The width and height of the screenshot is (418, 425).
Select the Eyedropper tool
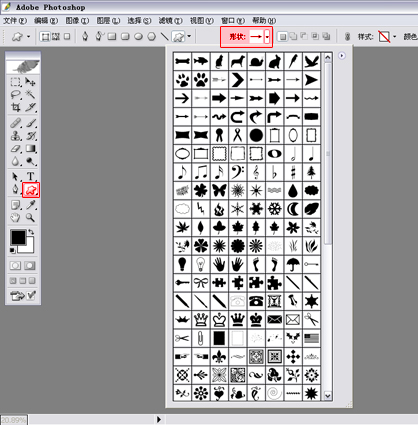[30, 205]
